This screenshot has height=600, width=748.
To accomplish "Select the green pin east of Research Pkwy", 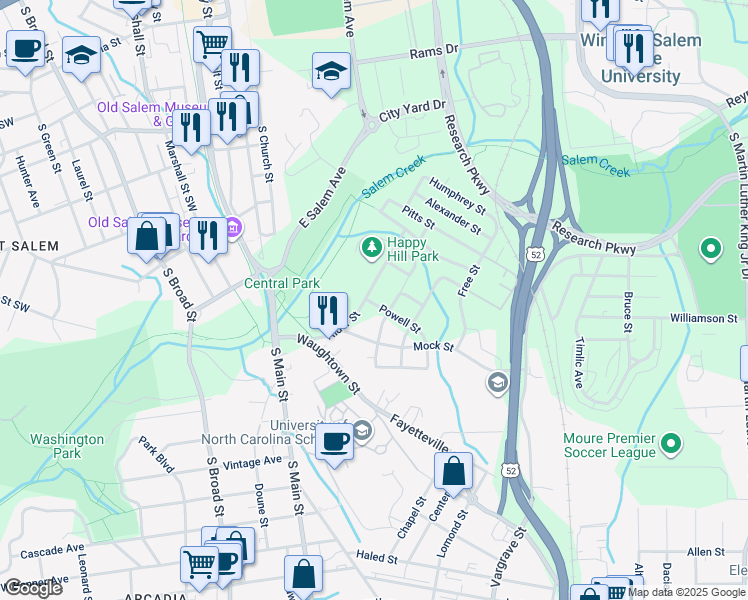I will click(x=710, y=249).
